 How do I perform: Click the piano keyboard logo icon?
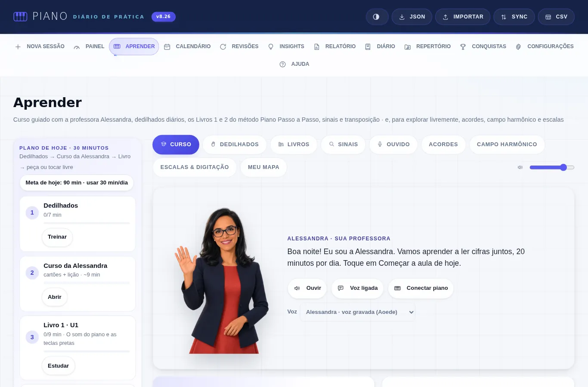point(20,17)
